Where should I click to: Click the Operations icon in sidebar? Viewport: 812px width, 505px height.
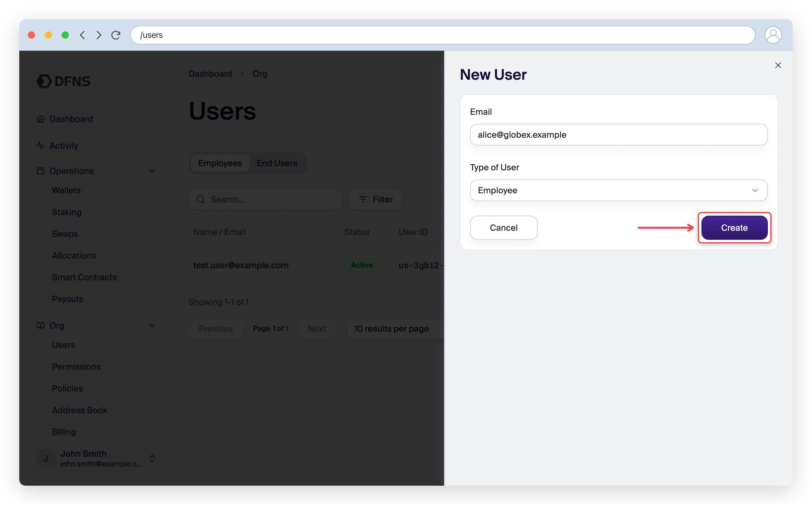(40, 171)
